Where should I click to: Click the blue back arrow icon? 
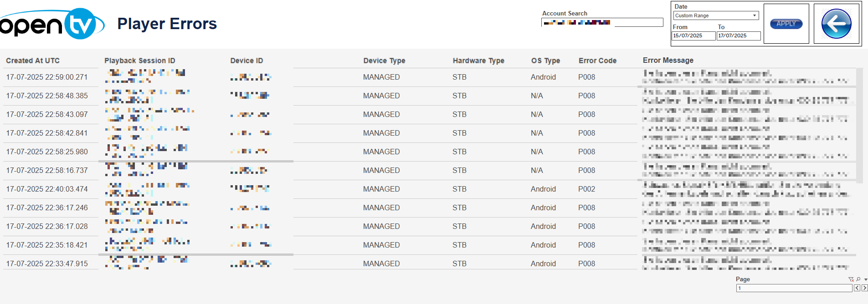pos(836,24)
